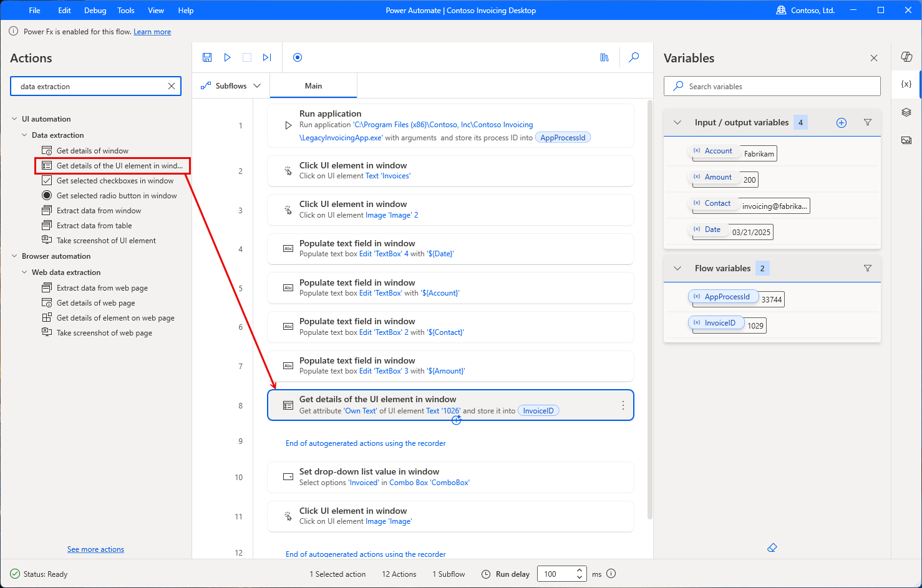This screenshot has height=588, width=922.
Task: Select the {x} Variables pane icon
Action: tap(906, 84)
